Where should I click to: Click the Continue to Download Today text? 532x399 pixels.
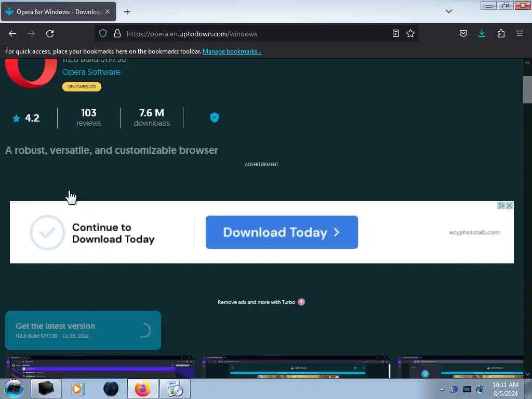pyautogui.click(x=113, y=233)
